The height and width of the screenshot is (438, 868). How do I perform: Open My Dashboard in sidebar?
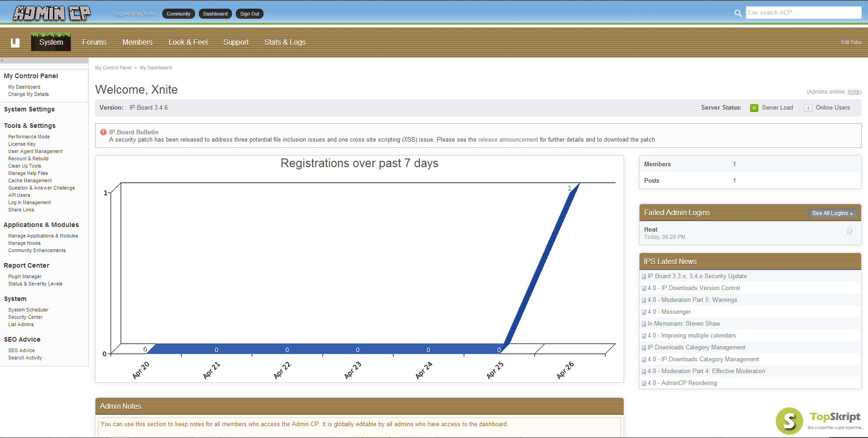[24, 87]
